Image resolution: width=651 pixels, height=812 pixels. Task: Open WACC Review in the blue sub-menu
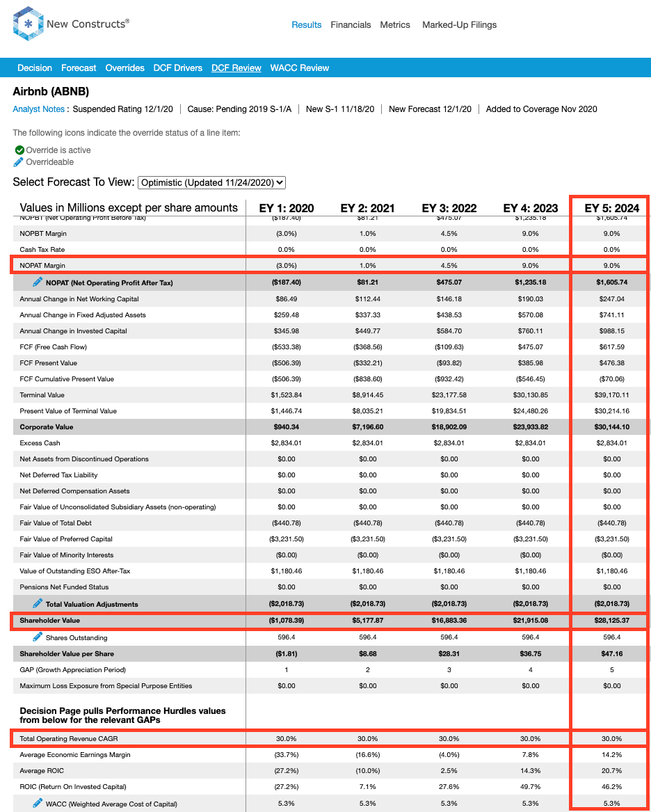[x=300, y=67]
